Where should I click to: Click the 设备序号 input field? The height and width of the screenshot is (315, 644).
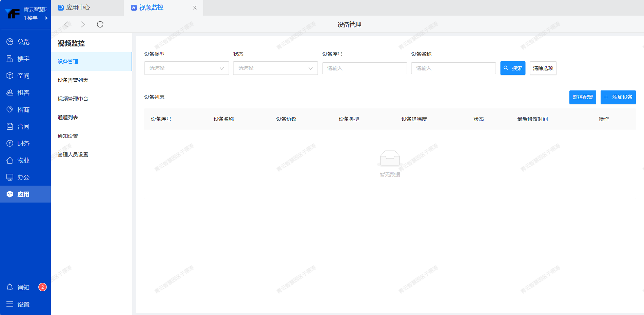(x=364, y=68)
